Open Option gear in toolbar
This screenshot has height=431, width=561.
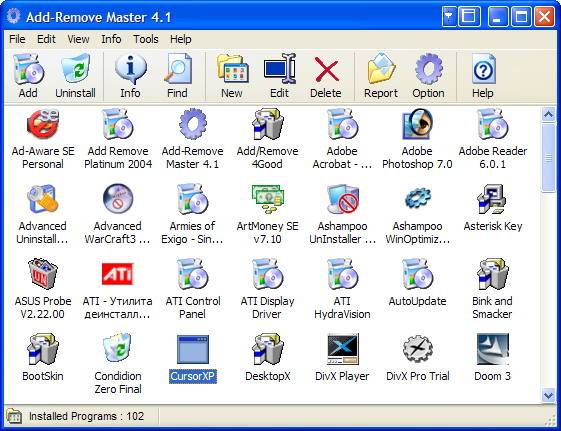(428, 76)
